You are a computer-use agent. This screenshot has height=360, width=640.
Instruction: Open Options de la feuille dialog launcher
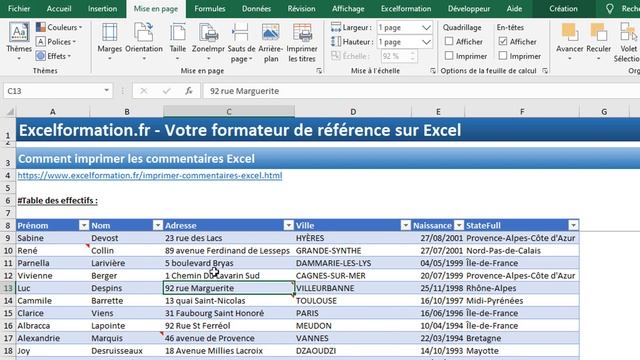pos(545,71)
